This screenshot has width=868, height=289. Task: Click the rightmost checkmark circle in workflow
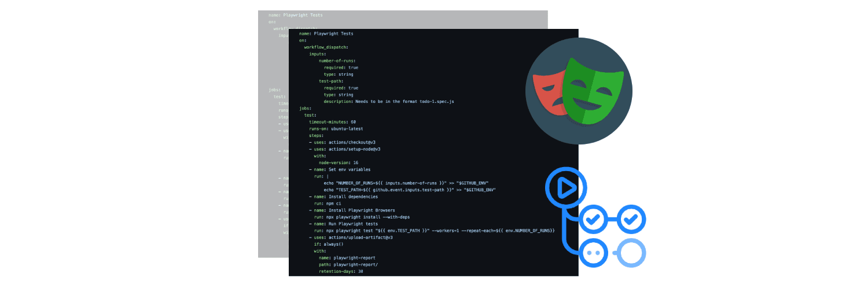631,220
